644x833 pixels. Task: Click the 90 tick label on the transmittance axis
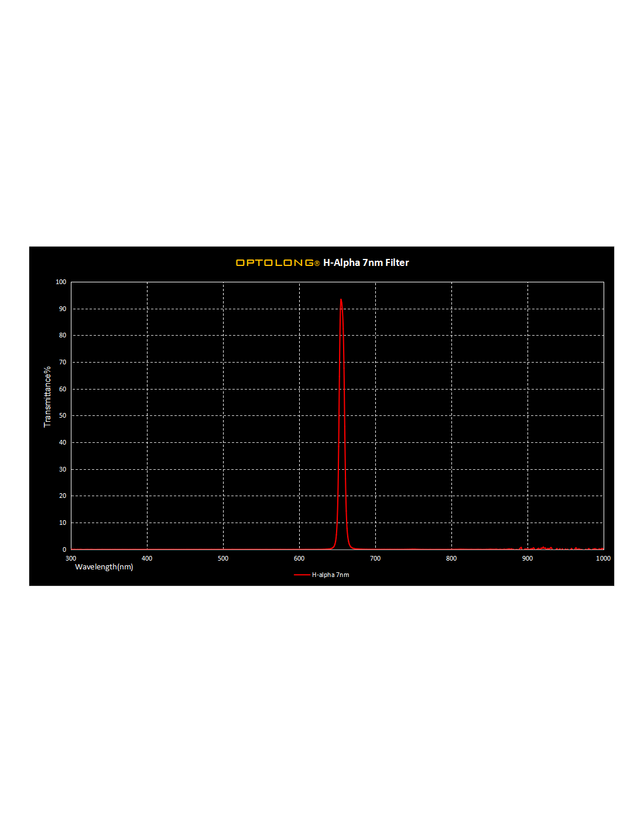(x=63, y=309)
